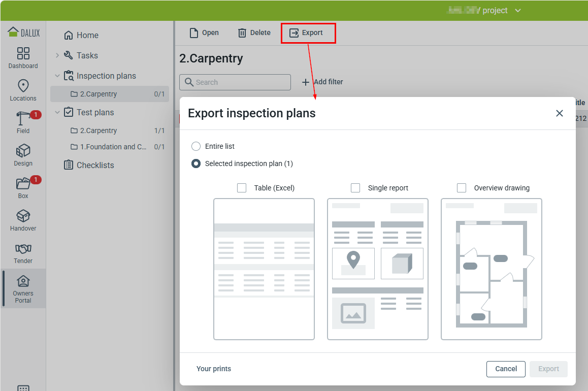Collapse the Inspection plans section

pyautogui.click(x=57, y=76)
